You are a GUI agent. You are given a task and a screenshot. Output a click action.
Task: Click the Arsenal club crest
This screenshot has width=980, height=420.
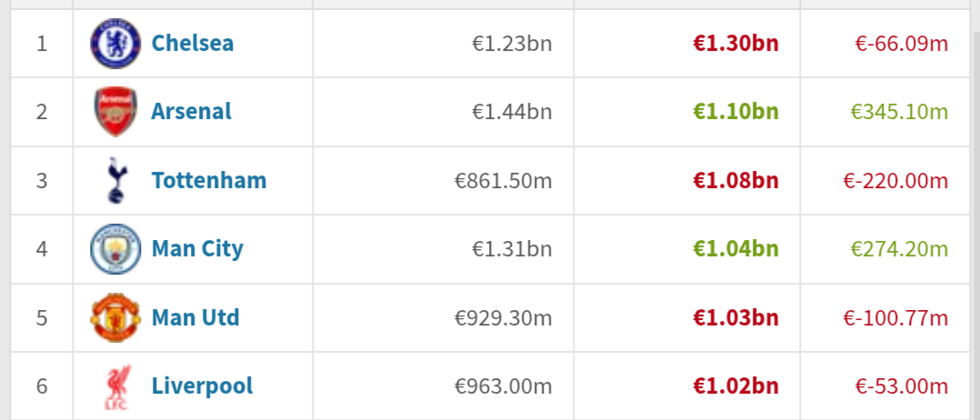pyautogui.click(x=115, y=112)
